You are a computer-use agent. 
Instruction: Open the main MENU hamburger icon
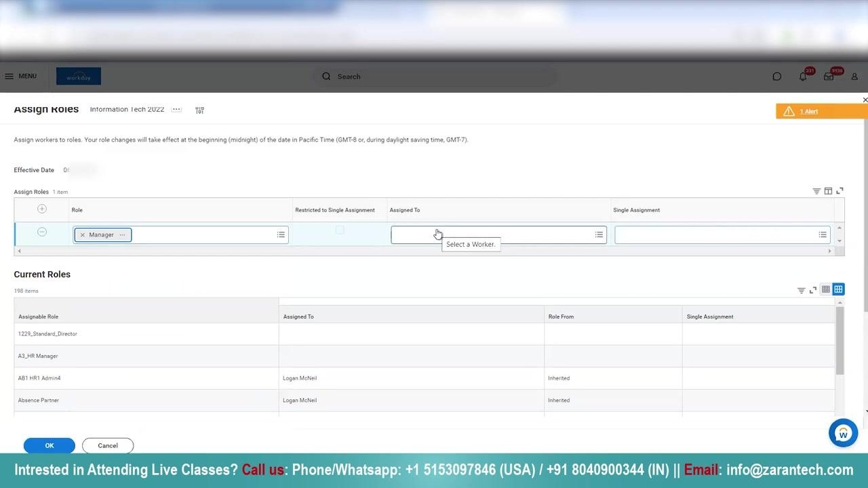[9, 77]
